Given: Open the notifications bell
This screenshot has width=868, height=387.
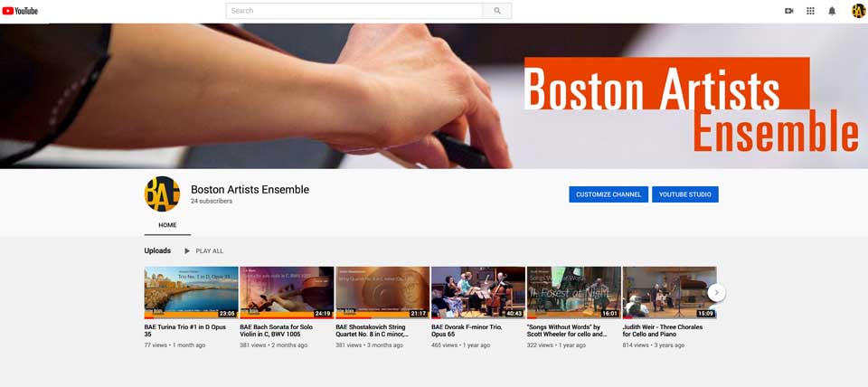Looking at the screenshot, I should click(832, 11).
